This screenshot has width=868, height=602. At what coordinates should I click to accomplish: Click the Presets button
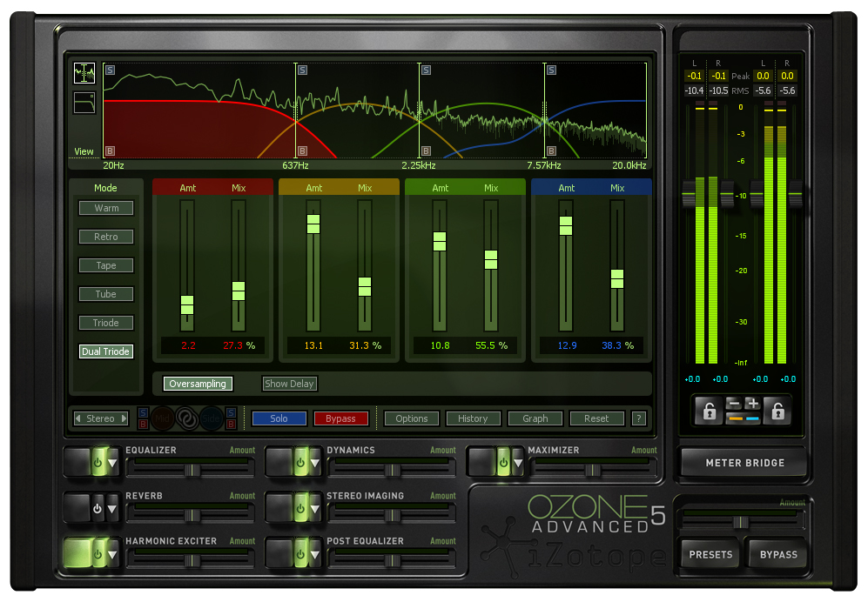coord(709,554)
